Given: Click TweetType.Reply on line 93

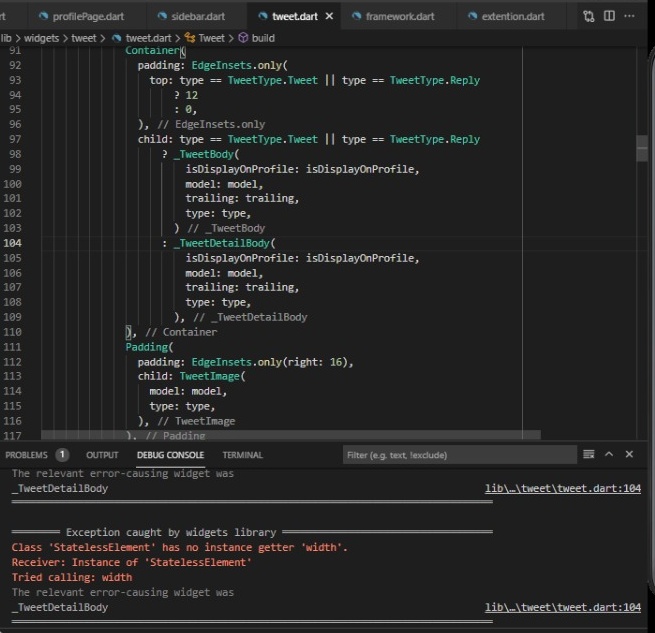Looking at the screenshot, I should click(435, 80).
